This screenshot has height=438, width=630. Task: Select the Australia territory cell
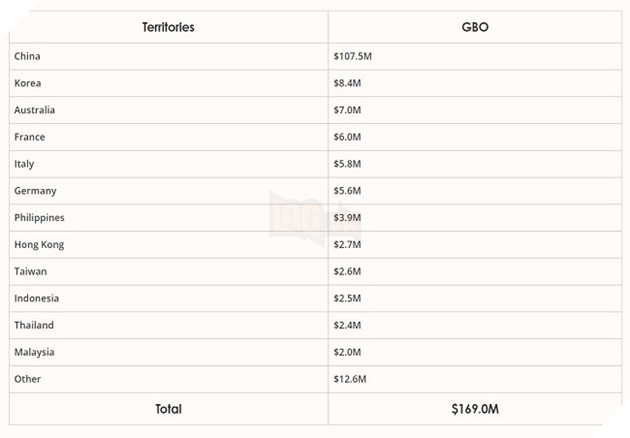pos(35,110)
